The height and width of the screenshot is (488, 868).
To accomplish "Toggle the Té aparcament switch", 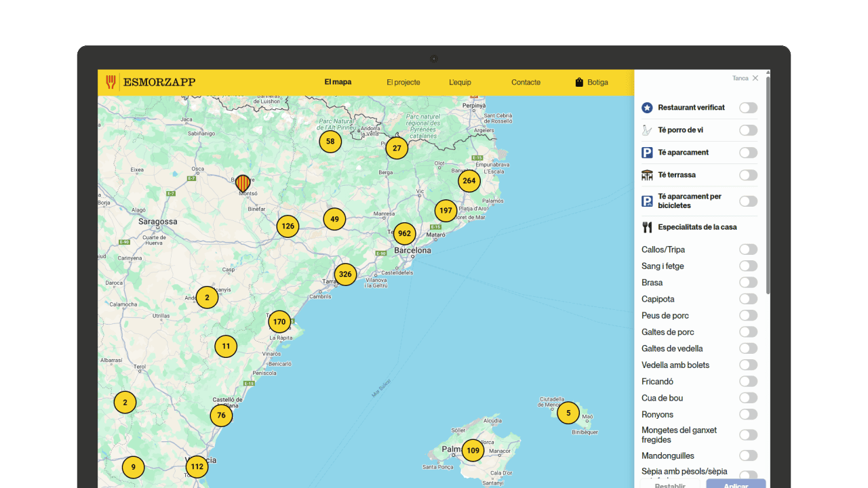I will 749,152.
